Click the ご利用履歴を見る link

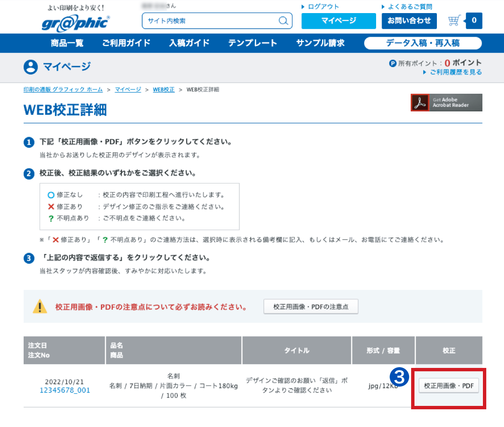[x=455, y=72]
